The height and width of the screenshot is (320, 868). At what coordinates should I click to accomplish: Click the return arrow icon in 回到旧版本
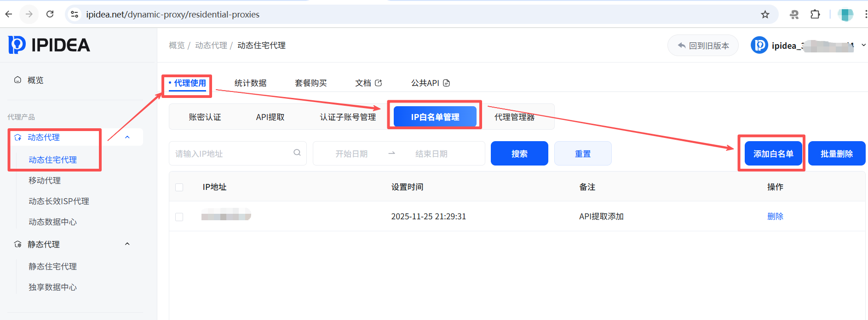pos(682,46)
